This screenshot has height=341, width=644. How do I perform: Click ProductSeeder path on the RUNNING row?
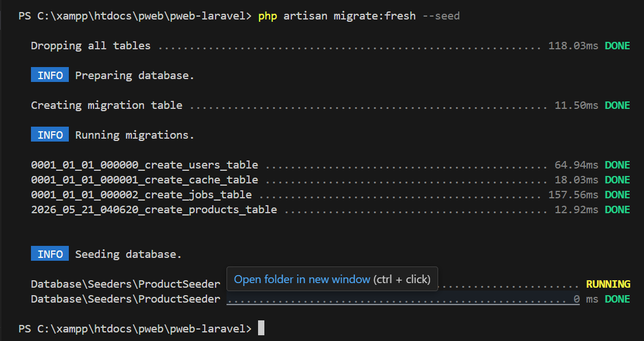pyautogui.click(x=126, y=284)
